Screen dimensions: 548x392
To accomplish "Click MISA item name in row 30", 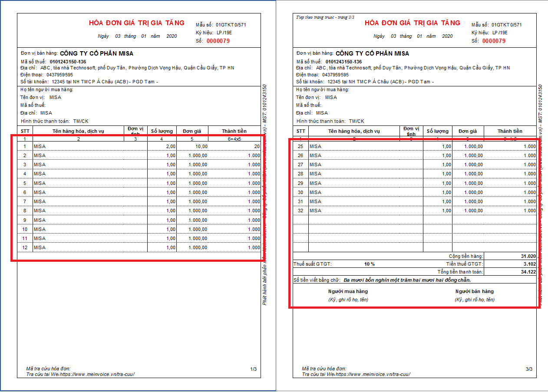I will click(315, 192).
